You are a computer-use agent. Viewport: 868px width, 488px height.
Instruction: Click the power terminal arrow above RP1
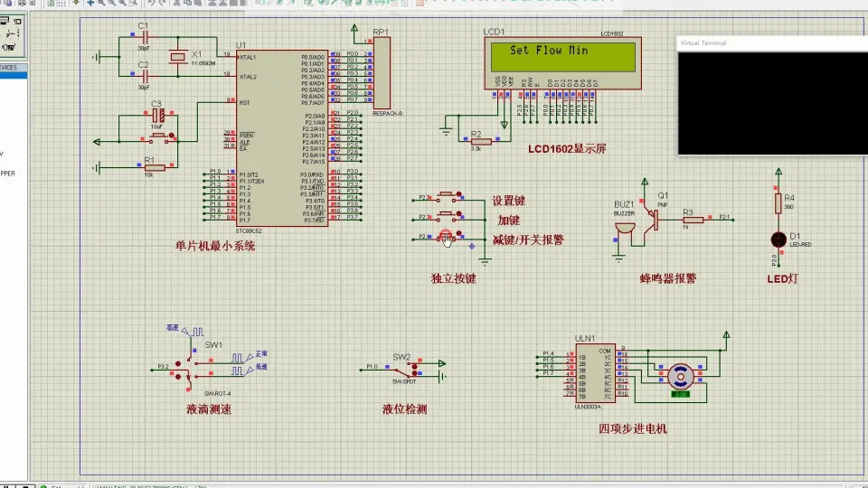click(x=354, y=28)
